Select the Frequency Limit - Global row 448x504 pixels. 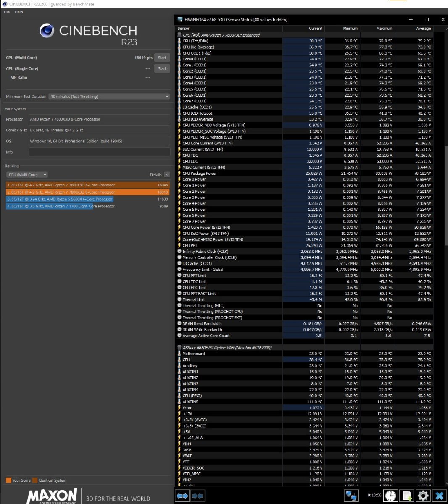(305, 269)
